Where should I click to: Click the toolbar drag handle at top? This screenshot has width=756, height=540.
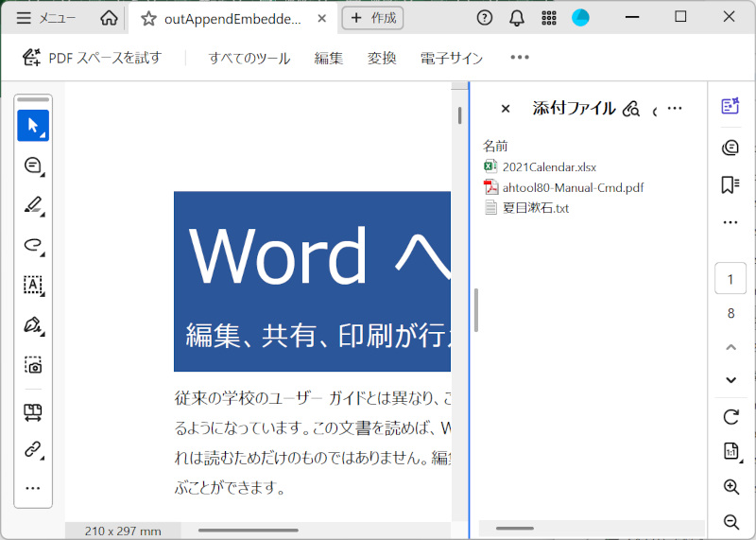coord(33,99)
